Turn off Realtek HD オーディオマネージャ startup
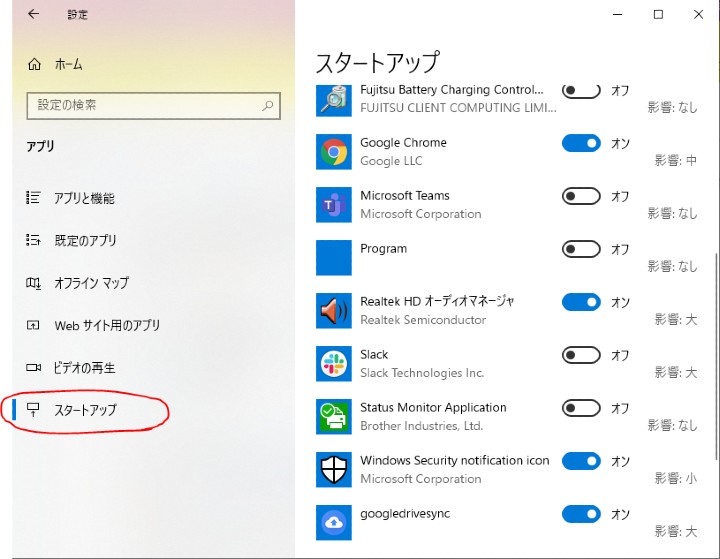The image size is (720, 559). 581,302
